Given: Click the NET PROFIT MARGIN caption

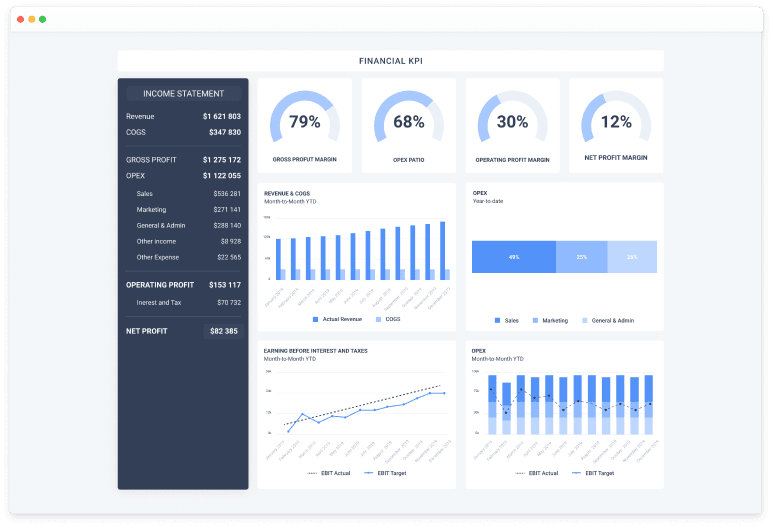Looking at the screenshot, I should click(616, 158).
